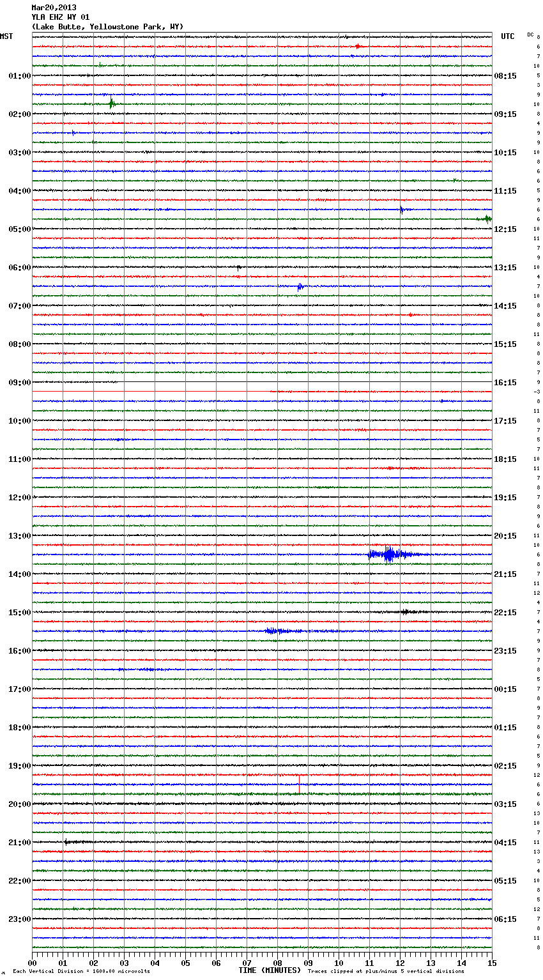Click the '19:15' UTC time label
This screenshot has height=980, width=543.
coord(505,498)
